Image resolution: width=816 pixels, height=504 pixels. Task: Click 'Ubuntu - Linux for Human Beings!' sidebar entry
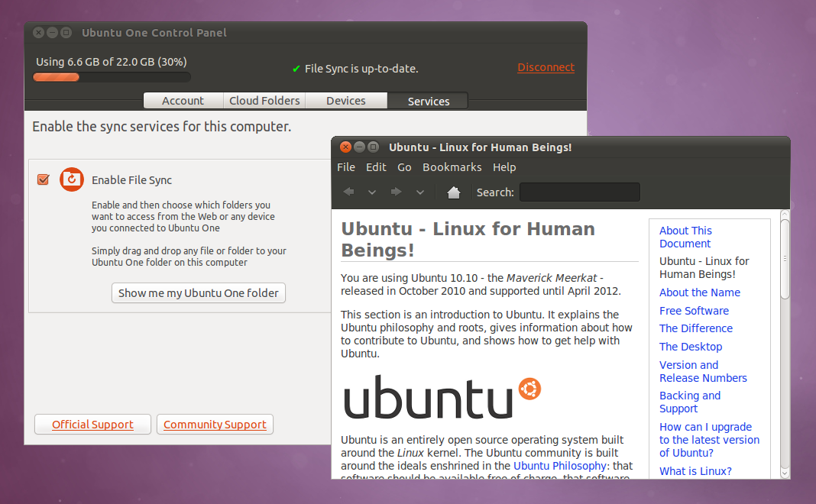[704, 267]
